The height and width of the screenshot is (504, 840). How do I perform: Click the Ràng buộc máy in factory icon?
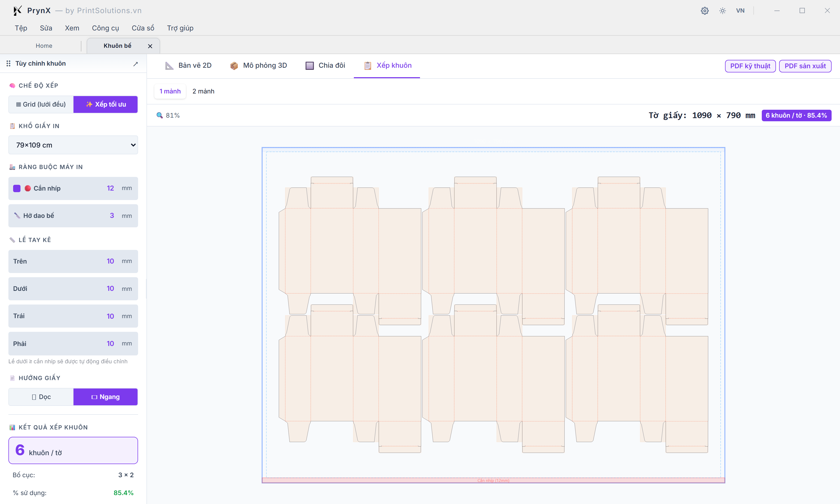[x=13, y=167]
